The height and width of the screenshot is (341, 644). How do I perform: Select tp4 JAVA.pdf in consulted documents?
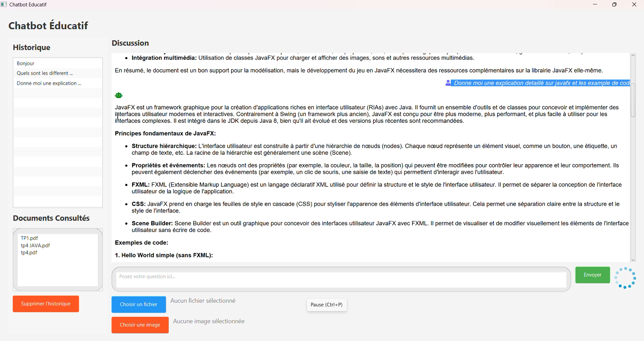tap(35, 245)
